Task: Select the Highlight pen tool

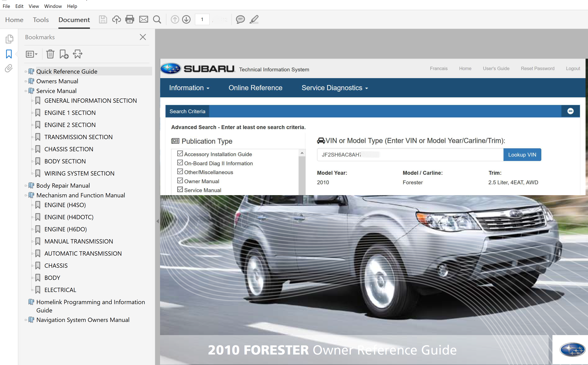Action: 254,19
